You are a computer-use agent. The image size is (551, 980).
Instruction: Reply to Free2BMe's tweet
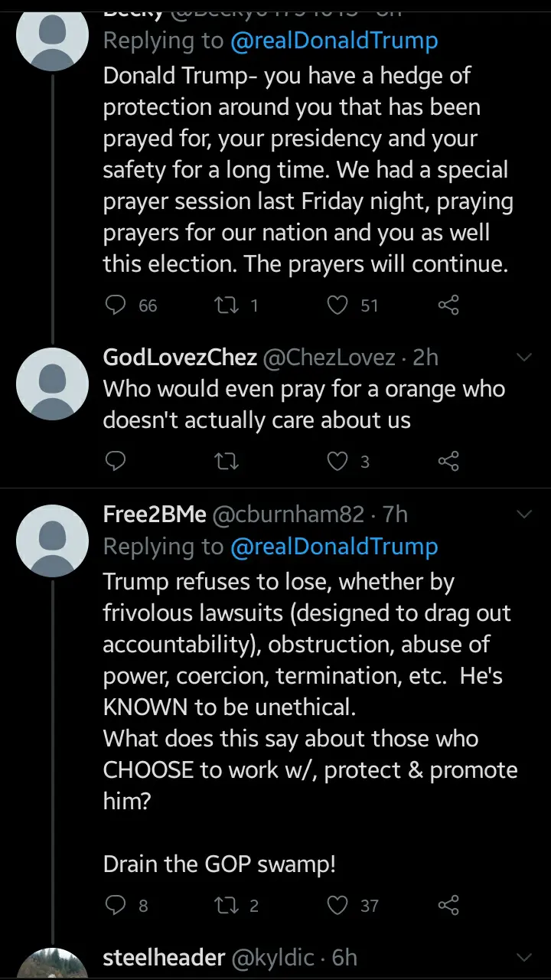116,906
